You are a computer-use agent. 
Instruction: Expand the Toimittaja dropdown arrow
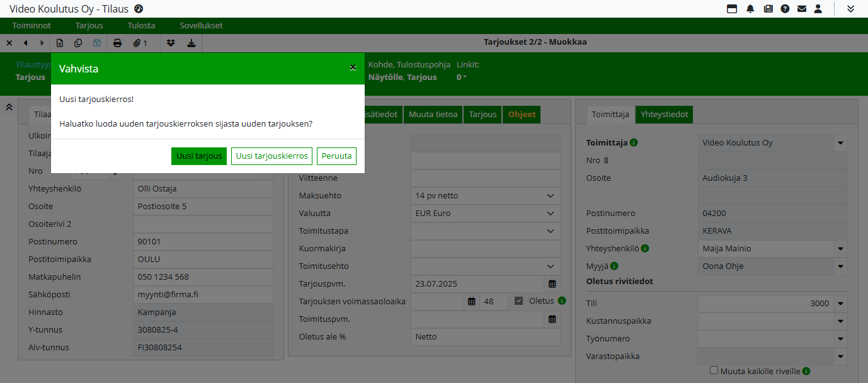tap(840, 143)
